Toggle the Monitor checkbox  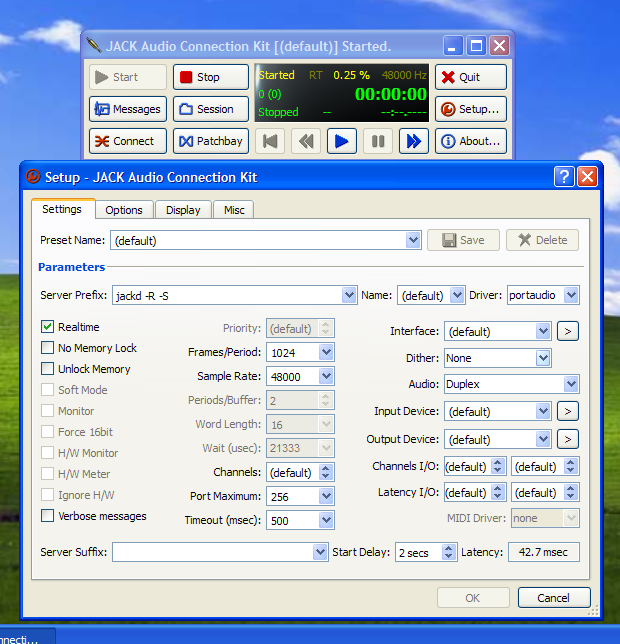point(48,411)
